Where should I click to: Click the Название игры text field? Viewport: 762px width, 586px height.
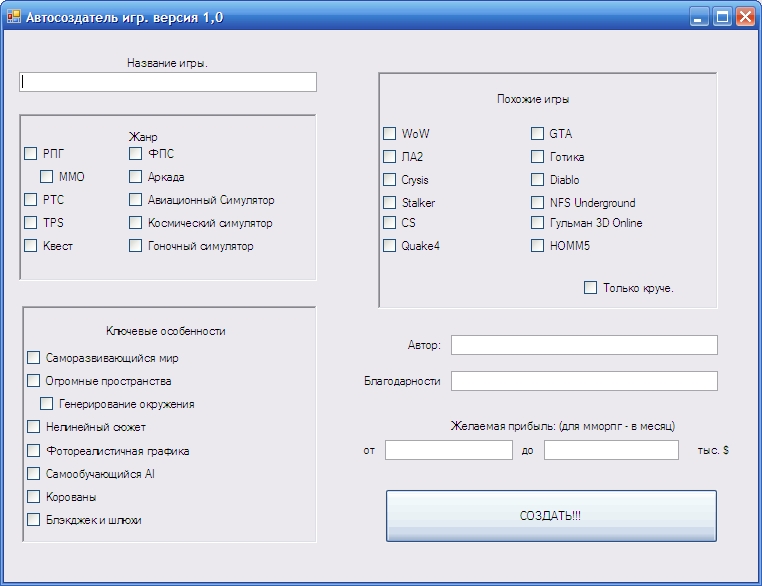pos(168,82)
